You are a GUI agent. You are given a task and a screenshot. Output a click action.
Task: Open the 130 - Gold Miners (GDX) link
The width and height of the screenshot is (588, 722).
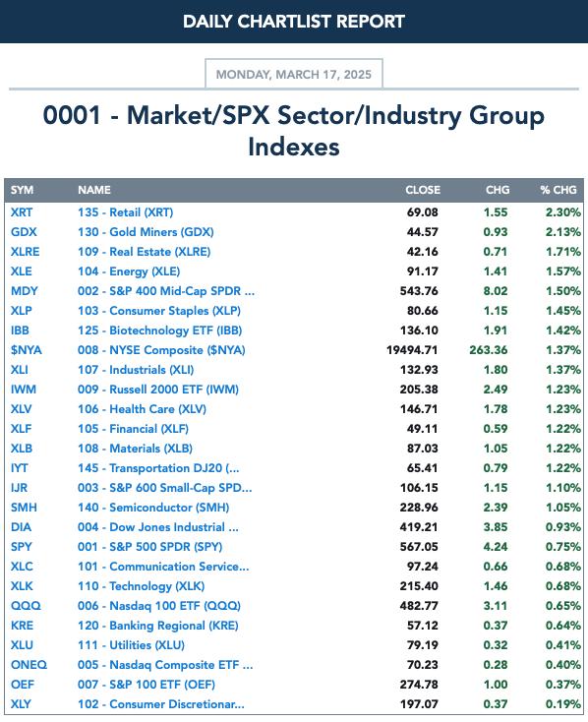(146, 232)
